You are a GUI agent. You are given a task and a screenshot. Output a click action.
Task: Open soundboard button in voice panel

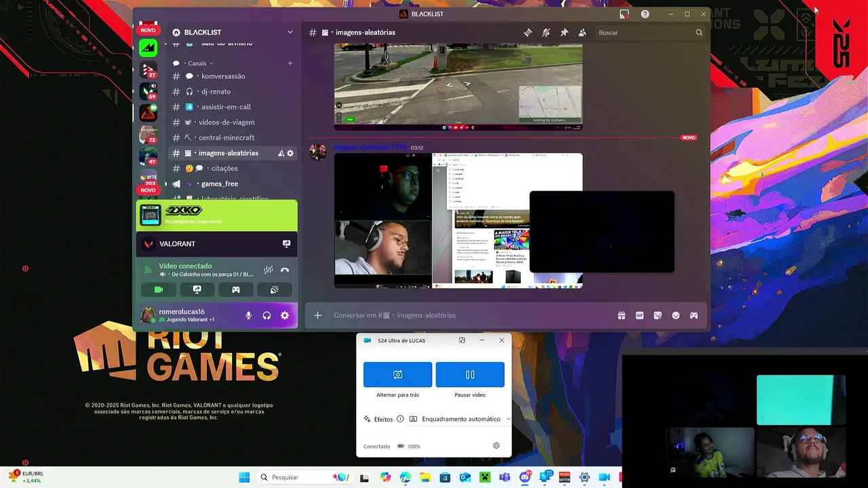(x=275, y=289)
